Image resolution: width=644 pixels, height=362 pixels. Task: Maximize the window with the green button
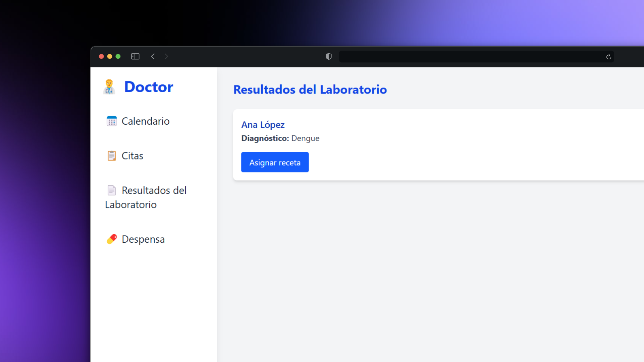[118, 56]
